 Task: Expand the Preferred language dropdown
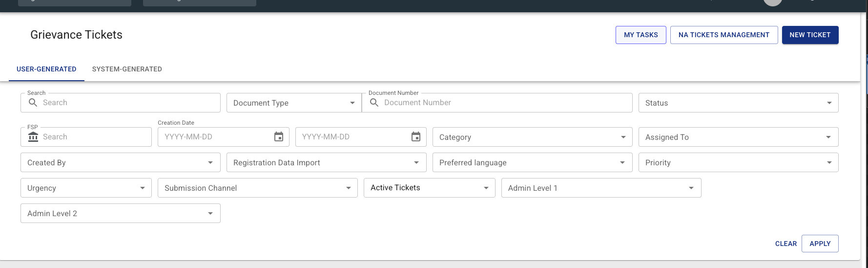532,162
